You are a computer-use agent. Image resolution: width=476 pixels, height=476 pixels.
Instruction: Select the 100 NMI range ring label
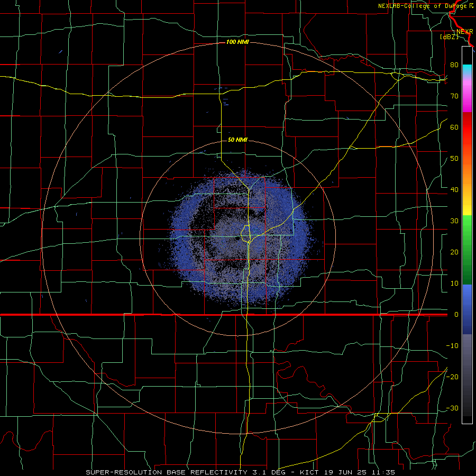coord(237,42)
